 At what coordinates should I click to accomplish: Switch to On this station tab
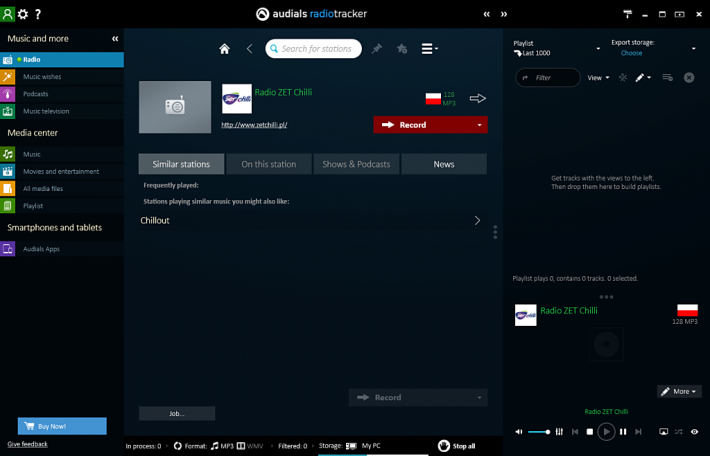pyautogui.click(x=269, y=164)
